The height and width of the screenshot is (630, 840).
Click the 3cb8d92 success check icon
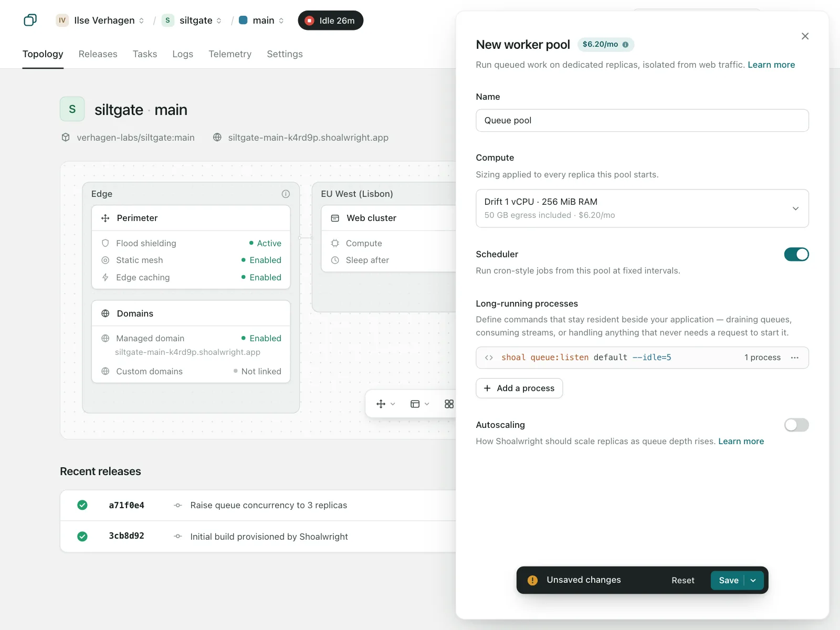pyautogui.click(x=82, y=537)
